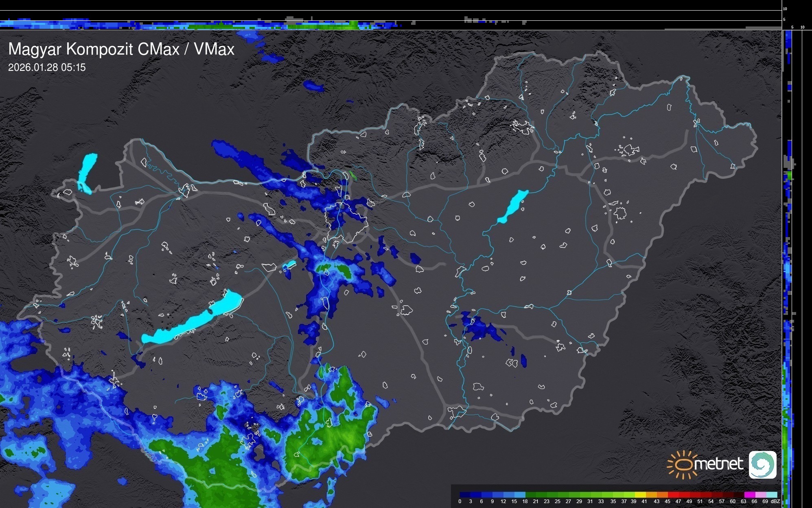Click the 2026.01.28 05:15 timestamp
This screenshot has height=508, width=812.
[x=47, y=68]
